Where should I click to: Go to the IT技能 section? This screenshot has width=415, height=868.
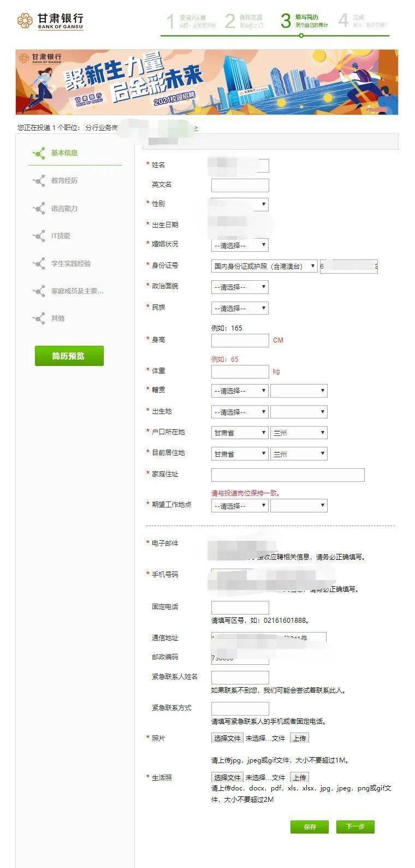click(61, 236)
